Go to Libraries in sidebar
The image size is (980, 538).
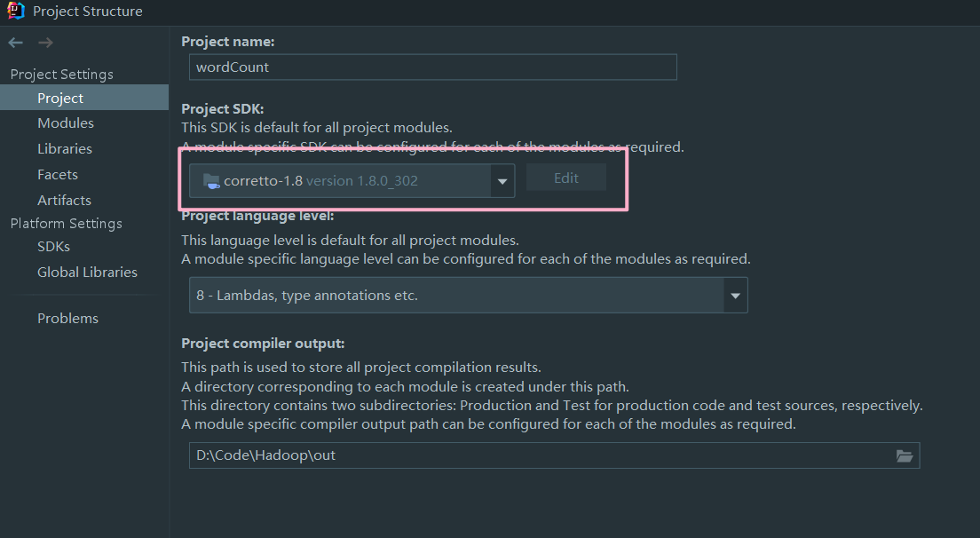pos(65,149)
